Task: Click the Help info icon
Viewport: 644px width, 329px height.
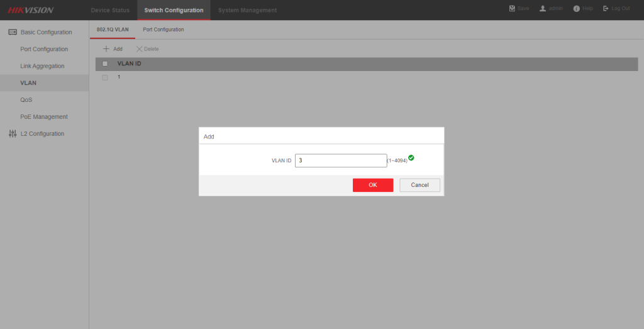Action: pyautogui.click(x=576, y=9)
